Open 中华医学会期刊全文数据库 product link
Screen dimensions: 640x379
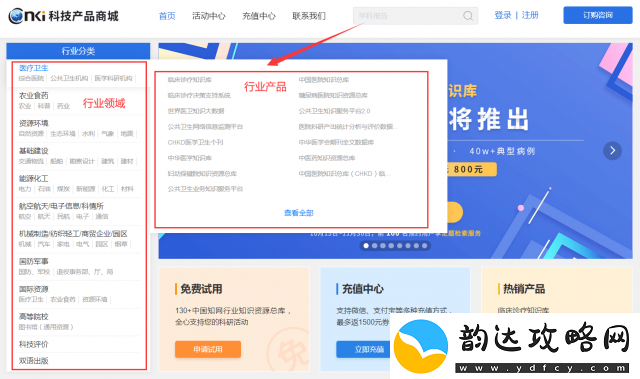[x=336, y=142]
